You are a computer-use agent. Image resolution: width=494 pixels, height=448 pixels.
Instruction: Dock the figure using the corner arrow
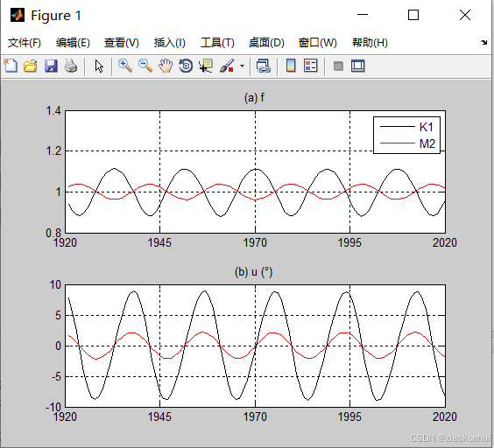pos(483,42)
